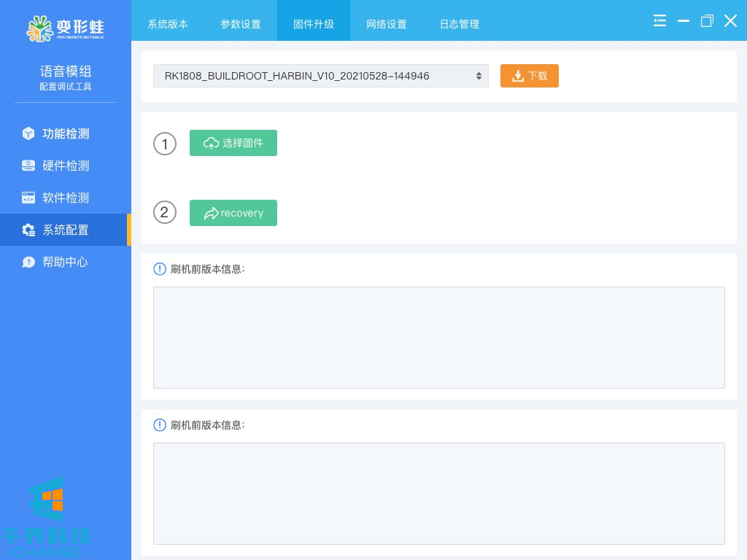Click the 系统配置 gear icon
The image size is (747, 560).
(28, 230)
